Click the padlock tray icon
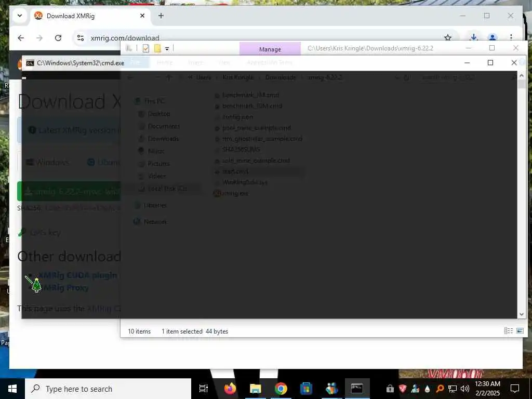Screen dimensions: 532x399 390,389
